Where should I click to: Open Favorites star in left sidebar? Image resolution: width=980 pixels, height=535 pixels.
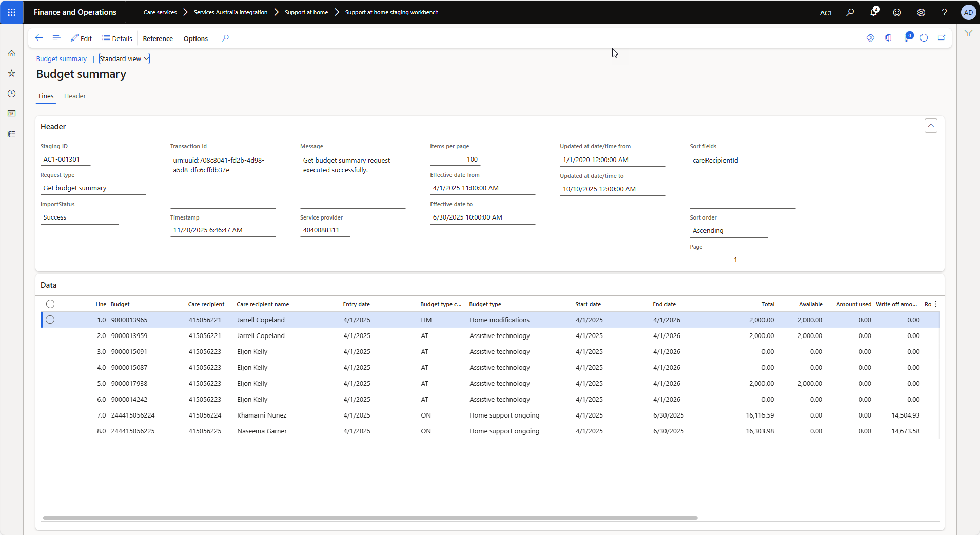pyautogui.click(x=11, y=73)
